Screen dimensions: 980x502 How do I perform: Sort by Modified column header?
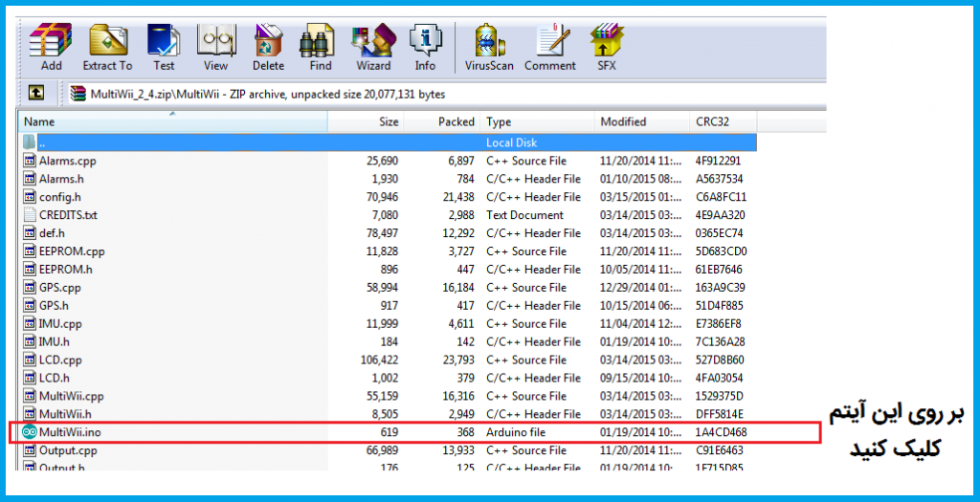click(x=642, y=121)
